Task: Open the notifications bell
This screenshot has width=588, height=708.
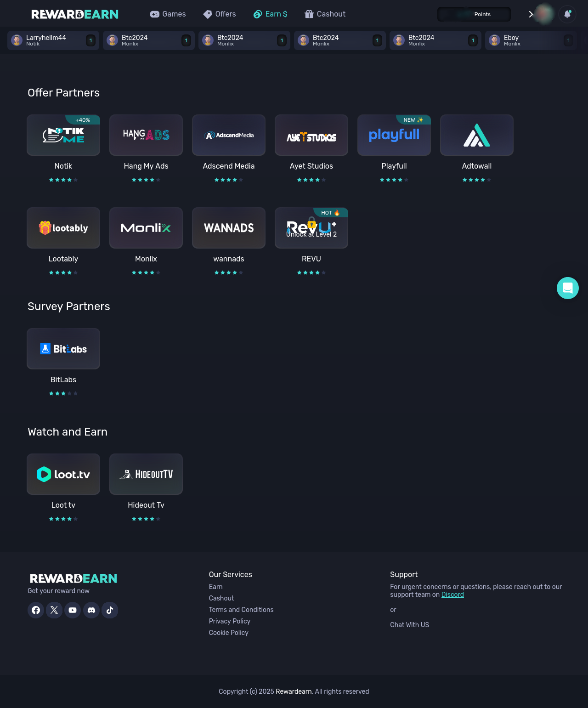Action: tap(567, 14)
